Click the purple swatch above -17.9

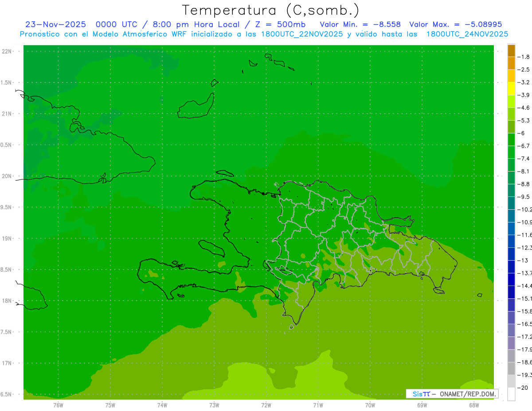[x=511, y=343]
